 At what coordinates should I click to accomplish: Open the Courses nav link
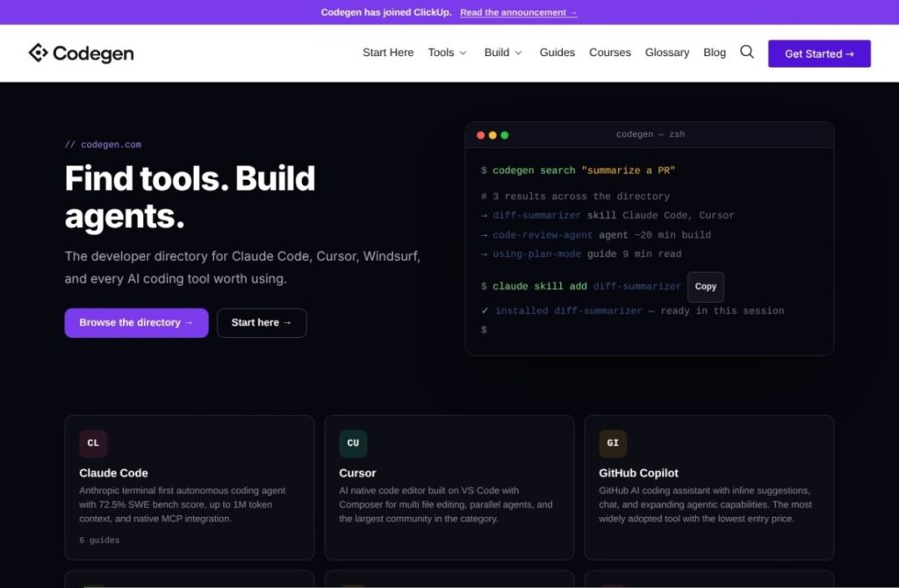click(610, 53)
